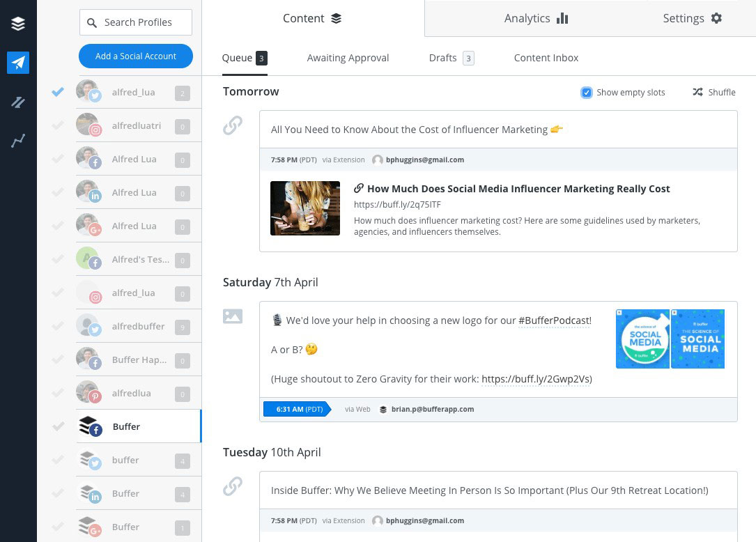Viewport: 756px width, 542px height.
Task: Click the image icon beside Saturday's post
Action: point(233,316)
